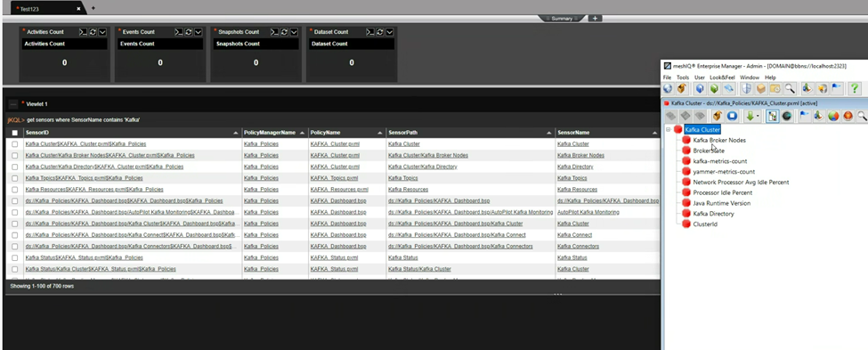The image size is (868, 350).
Task: Add a new dashboard tab next to Test123
Action: point(93,8)
